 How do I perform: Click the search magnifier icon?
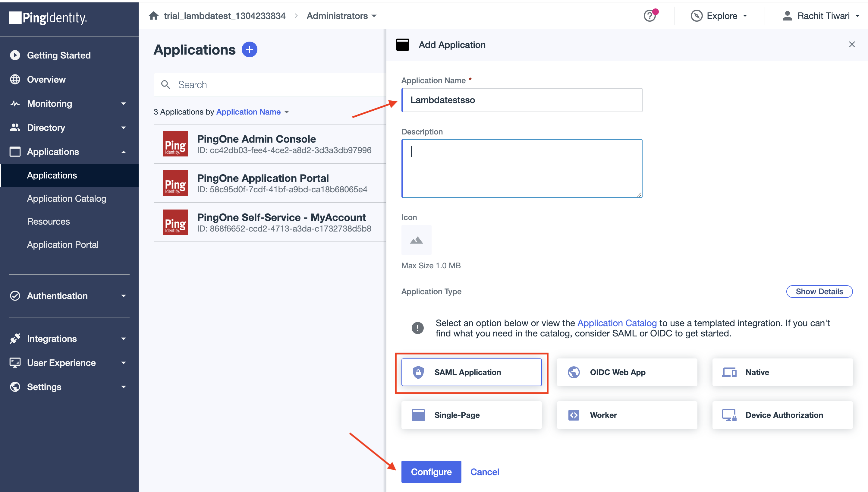(x=165, y=84)
